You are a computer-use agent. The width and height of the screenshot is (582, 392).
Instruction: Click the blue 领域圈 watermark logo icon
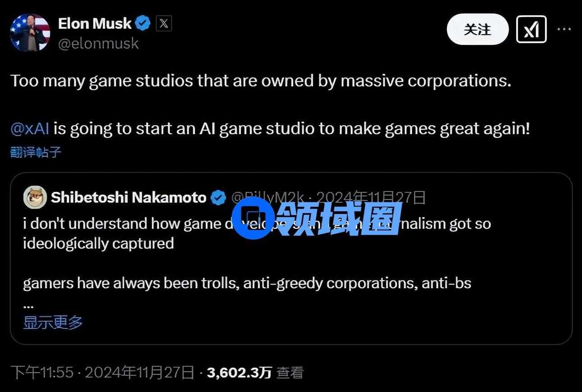tap(253, 218)
